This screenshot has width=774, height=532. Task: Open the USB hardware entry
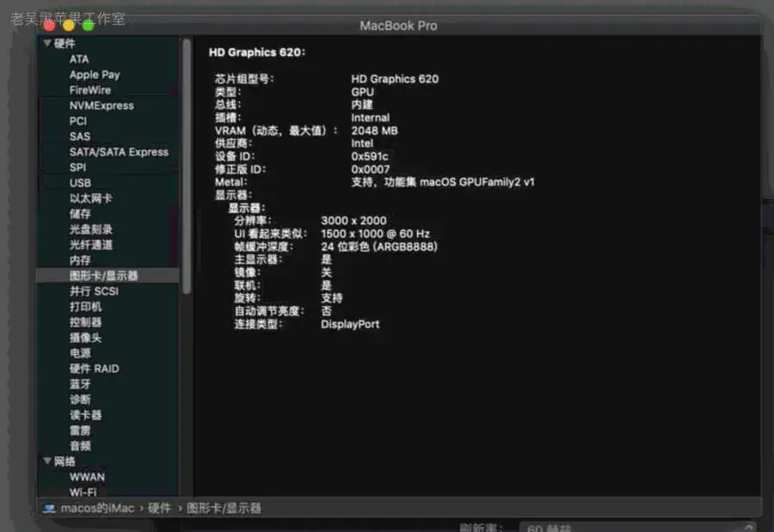[80, 183]
